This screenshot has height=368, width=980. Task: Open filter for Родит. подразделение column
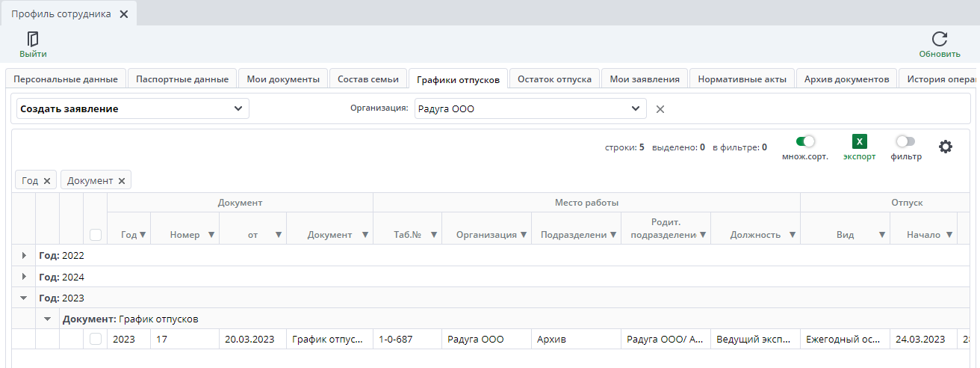[x=703, y=235]
